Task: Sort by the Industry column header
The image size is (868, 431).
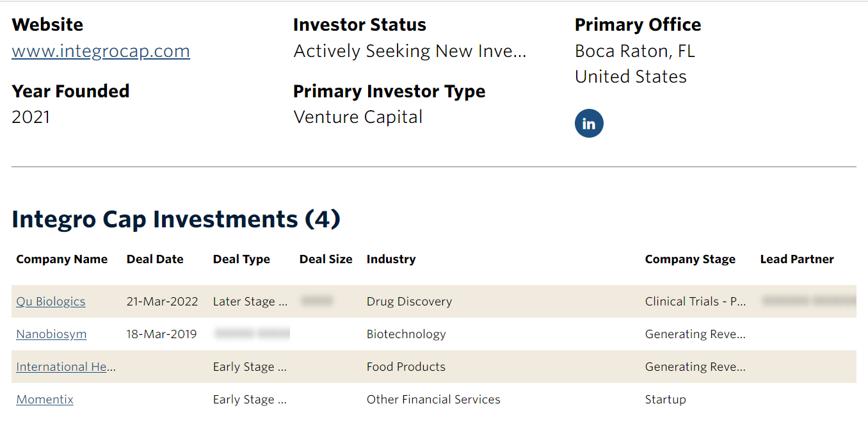Action: tap(391, 259)
